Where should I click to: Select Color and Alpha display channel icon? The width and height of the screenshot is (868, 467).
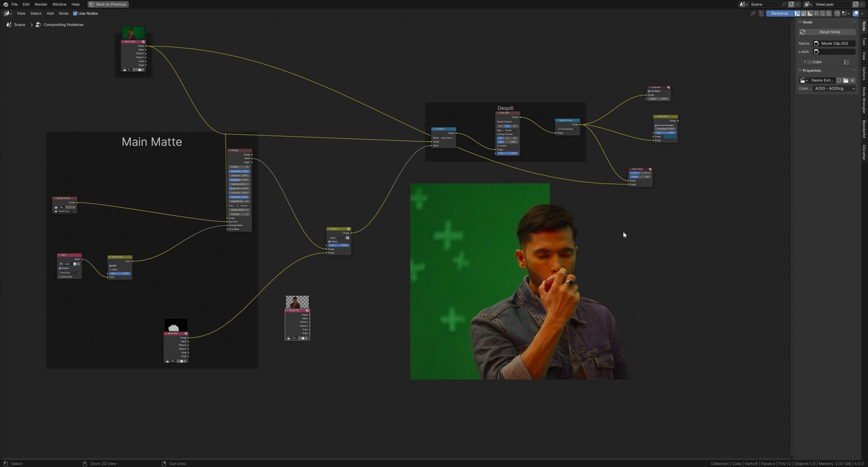pyautogui.click(x=797, y=14)
